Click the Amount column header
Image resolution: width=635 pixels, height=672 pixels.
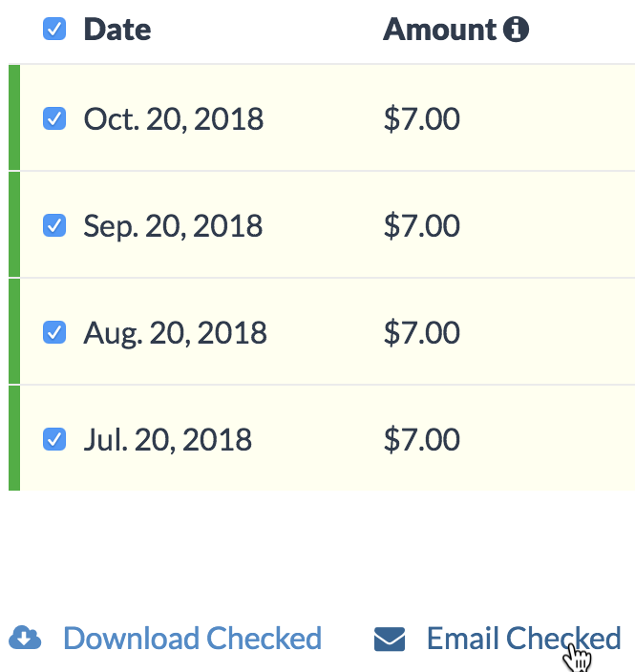pos(440,31)
